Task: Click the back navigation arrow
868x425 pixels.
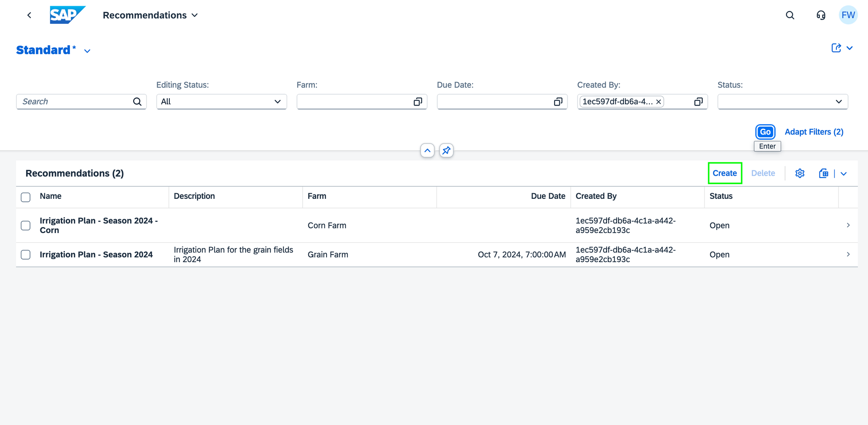Action: click(29, 15)
